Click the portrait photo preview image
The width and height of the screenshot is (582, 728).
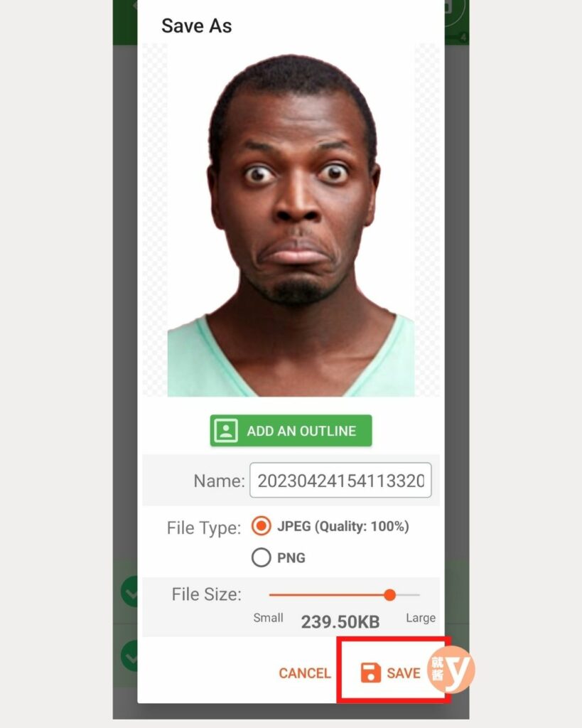click(x=291, y=220)
